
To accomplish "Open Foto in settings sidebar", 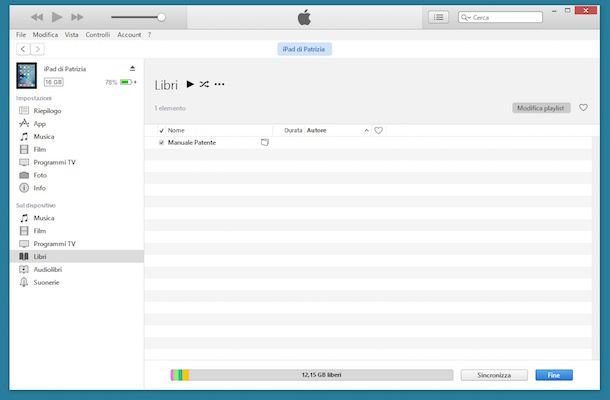I will pos(40,175).
